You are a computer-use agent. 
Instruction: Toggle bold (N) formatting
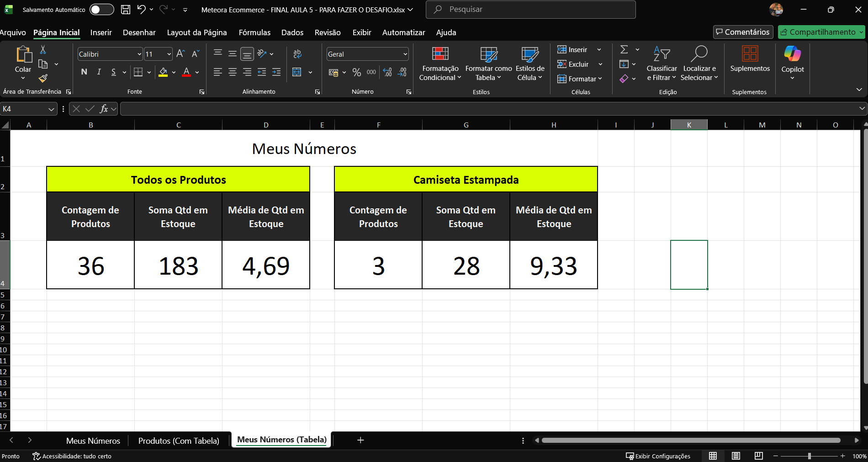(84, 72)
